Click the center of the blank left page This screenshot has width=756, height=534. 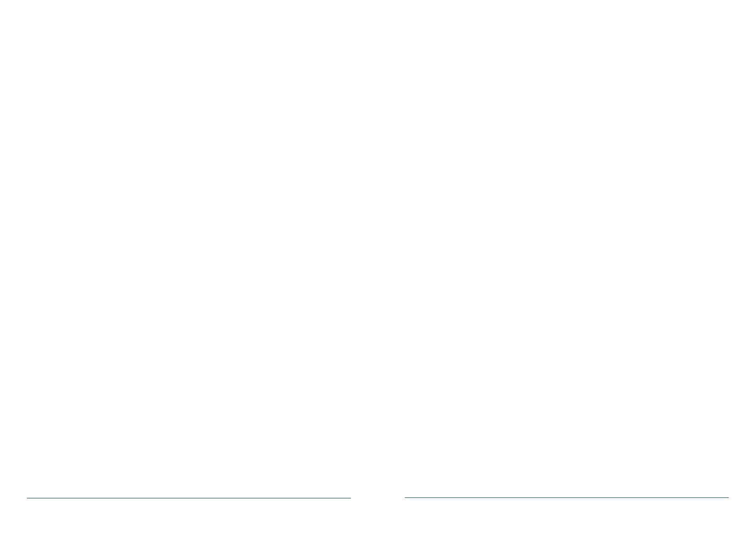pyautogui.click(x=189, y=247)
